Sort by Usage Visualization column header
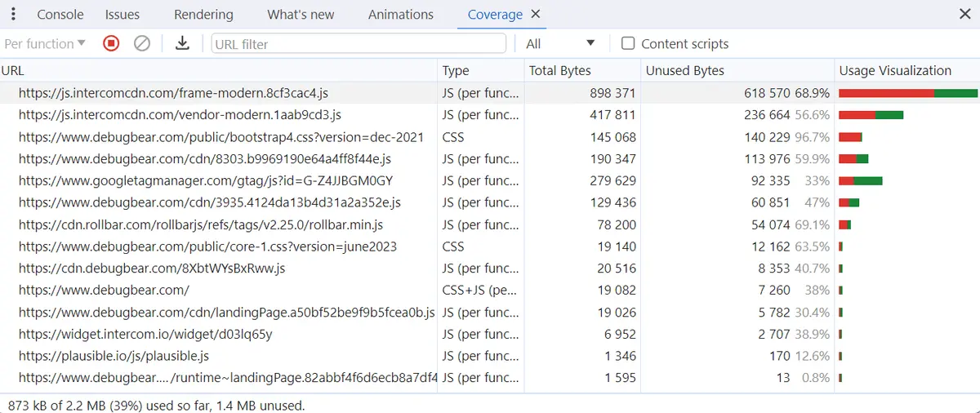This screenshot has height=413, width=980. tap(907, 70)
